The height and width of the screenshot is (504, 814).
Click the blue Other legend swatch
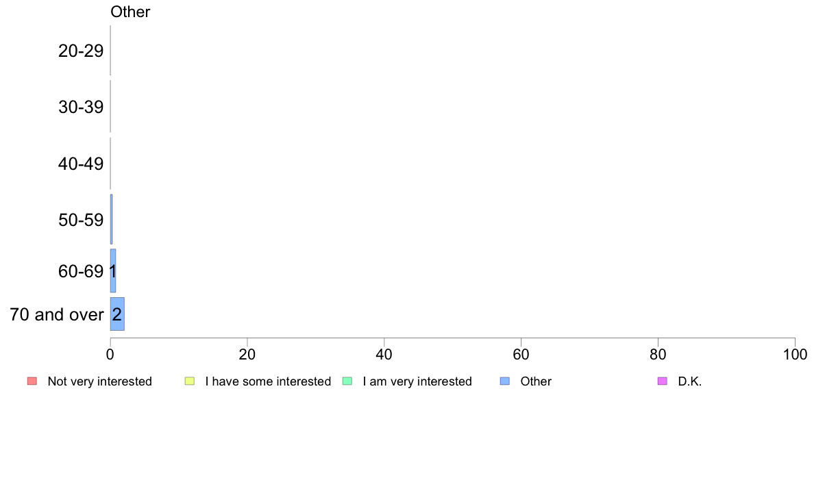point(504,381)
